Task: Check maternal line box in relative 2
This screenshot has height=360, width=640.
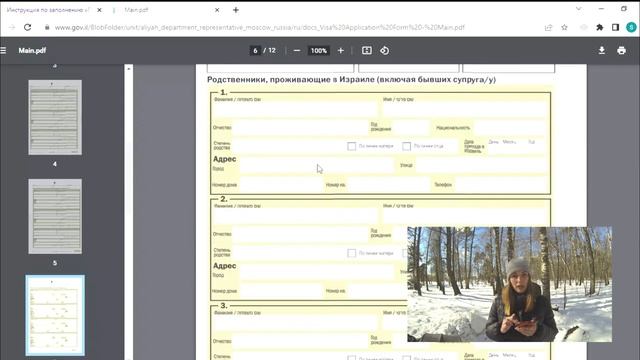Action: [x=351, y=253]
